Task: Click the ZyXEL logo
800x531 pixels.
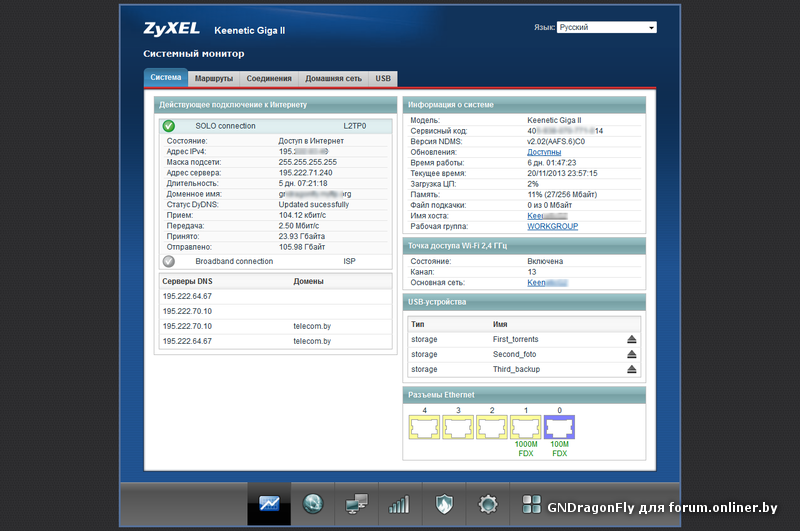Action: pos(171,29)
